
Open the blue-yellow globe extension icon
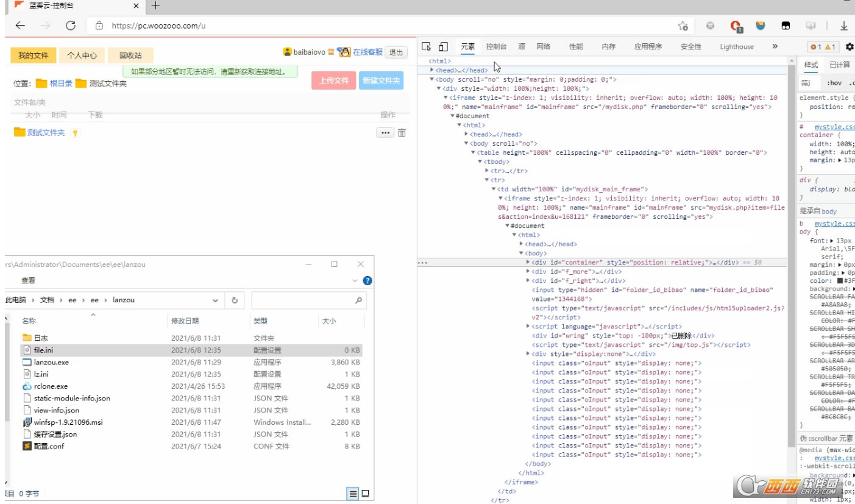761,26
